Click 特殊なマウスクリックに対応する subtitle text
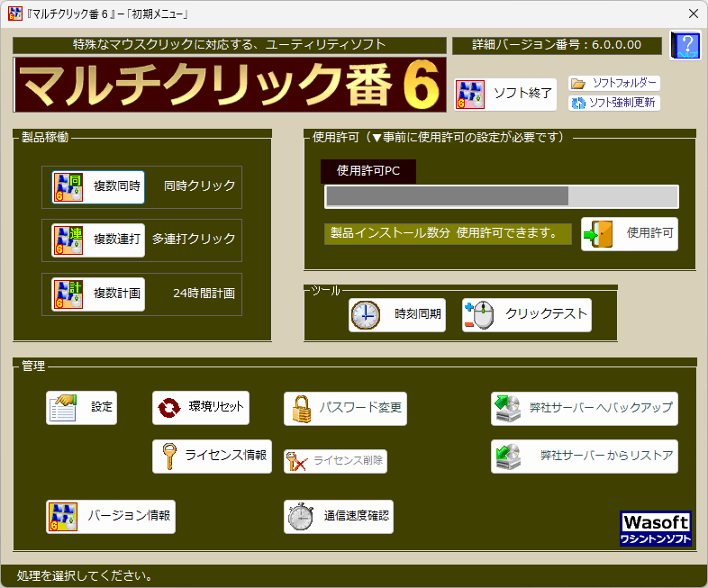This screenshot has width=708, height=588. [x=230, y=45]
